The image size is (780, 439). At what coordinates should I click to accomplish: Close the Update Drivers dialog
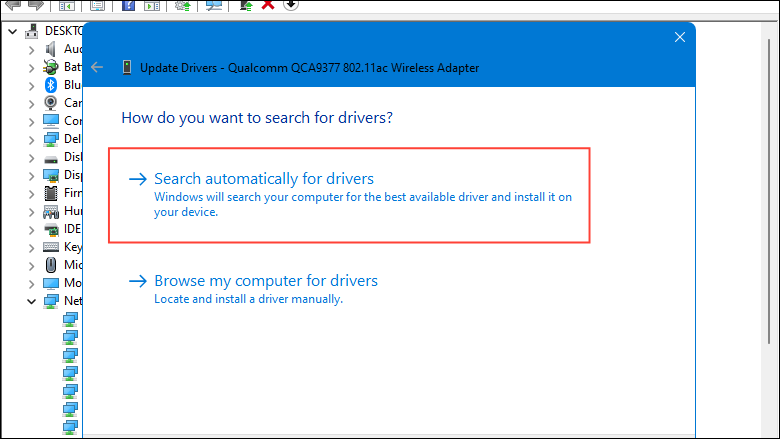pyautogui.click(x=680, y=37)
